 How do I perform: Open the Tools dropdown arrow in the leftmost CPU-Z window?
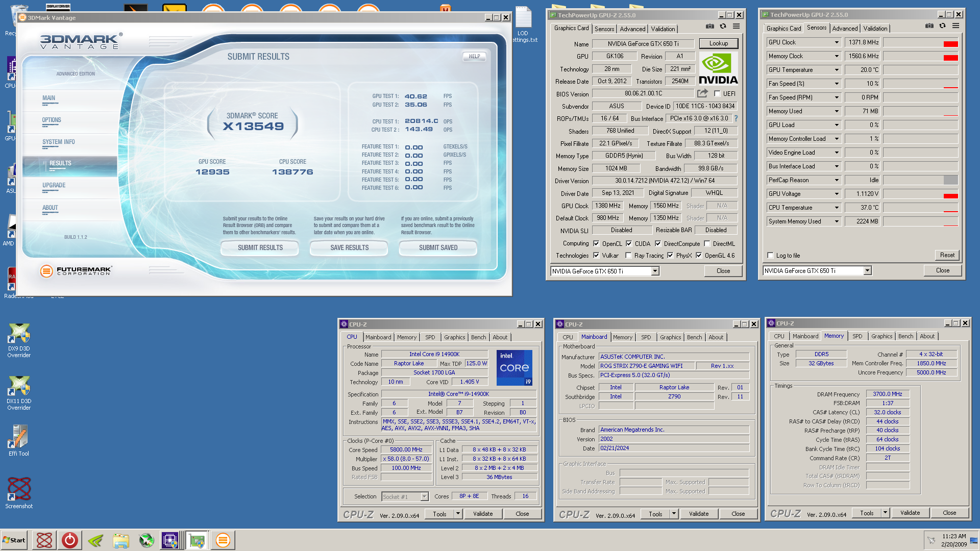point(458,514)
